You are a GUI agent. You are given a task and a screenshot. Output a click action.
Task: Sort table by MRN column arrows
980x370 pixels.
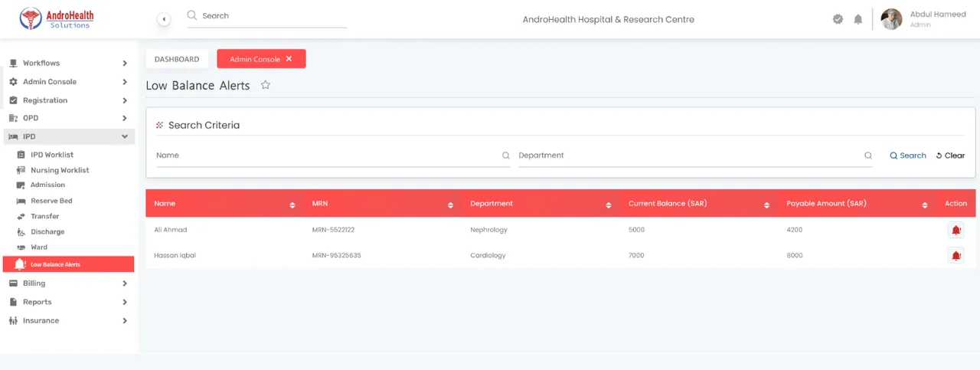(x=451, y=205)
